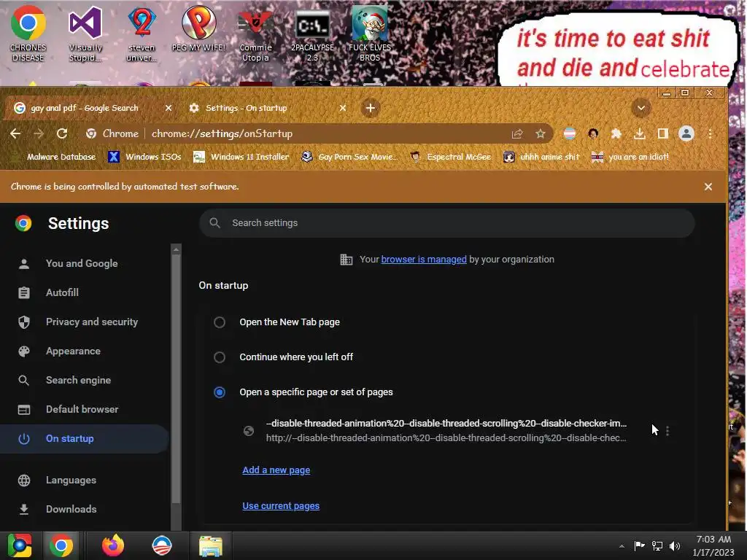This screenshot has height=560, width=747.
Task: Click Add a new page link
Action: (276, 470)
